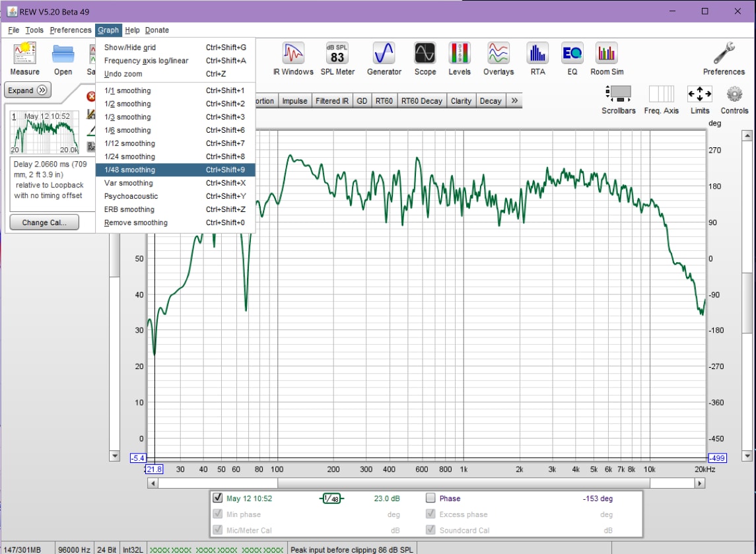This screenshot has height=554, width=756.
Task: Click the -5.4 axis limit field
Action: 138,458
